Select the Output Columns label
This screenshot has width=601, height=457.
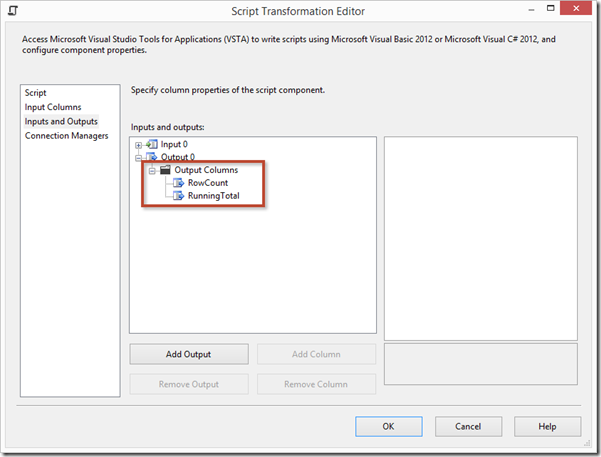206,170
